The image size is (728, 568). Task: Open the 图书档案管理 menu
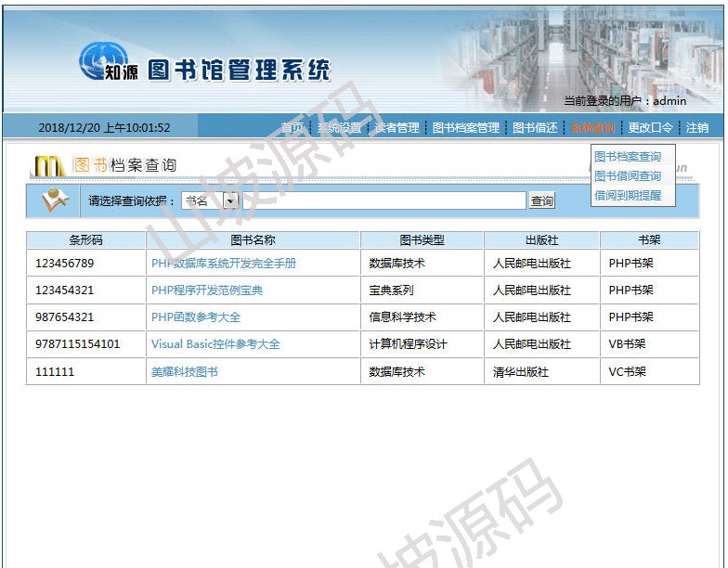[x=466, y=128]
